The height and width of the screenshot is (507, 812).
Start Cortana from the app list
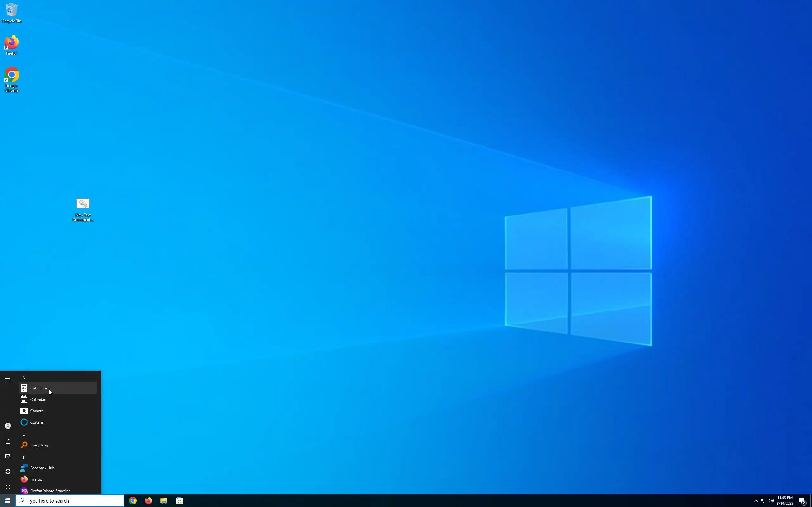[37, 422]
